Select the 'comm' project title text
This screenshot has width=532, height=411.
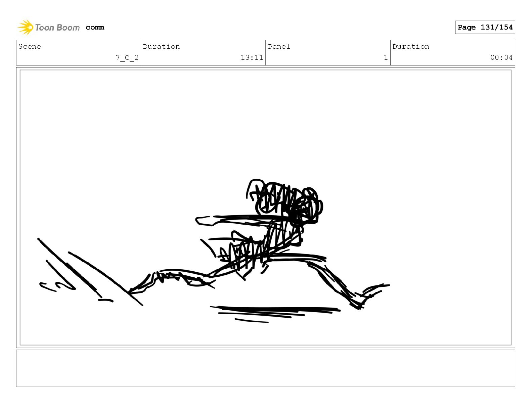(x=95, y=28)
